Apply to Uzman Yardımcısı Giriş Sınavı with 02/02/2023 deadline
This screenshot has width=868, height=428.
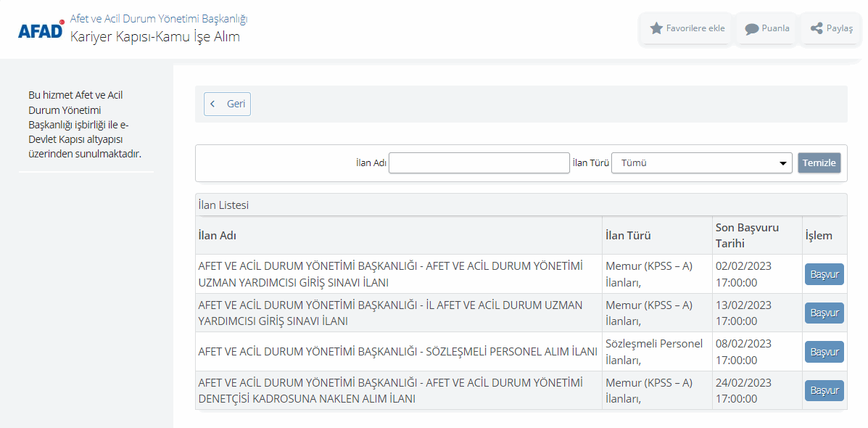(824, 274)
